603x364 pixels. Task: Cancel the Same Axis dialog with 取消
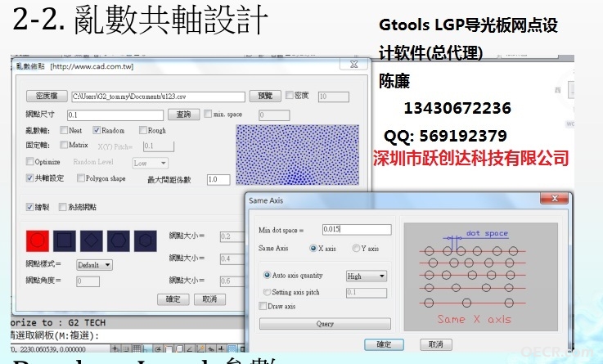click(x=436, y=344)
